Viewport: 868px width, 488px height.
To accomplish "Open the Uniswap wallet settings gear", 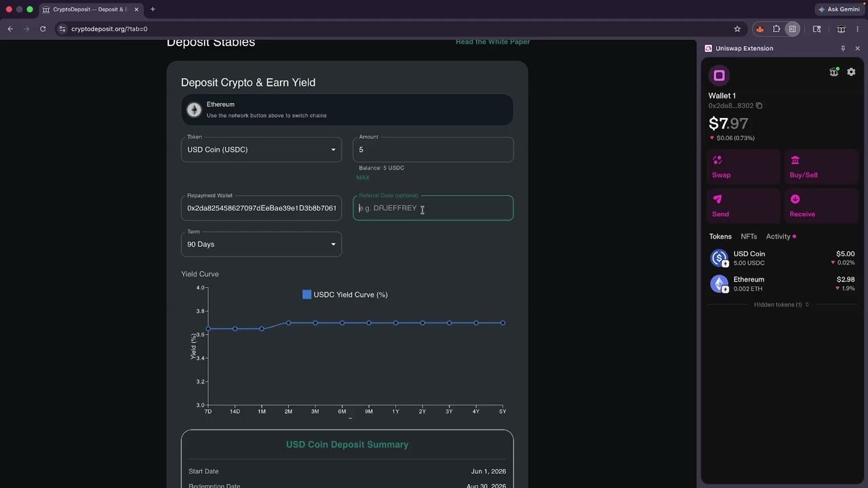I will [851, 72].
